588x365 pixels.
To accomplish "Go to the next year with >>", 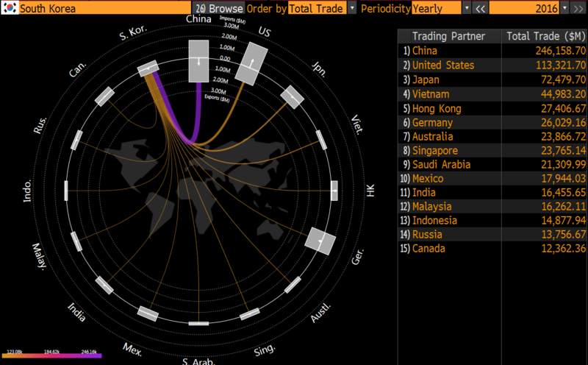I will click(x=578, y=8).
